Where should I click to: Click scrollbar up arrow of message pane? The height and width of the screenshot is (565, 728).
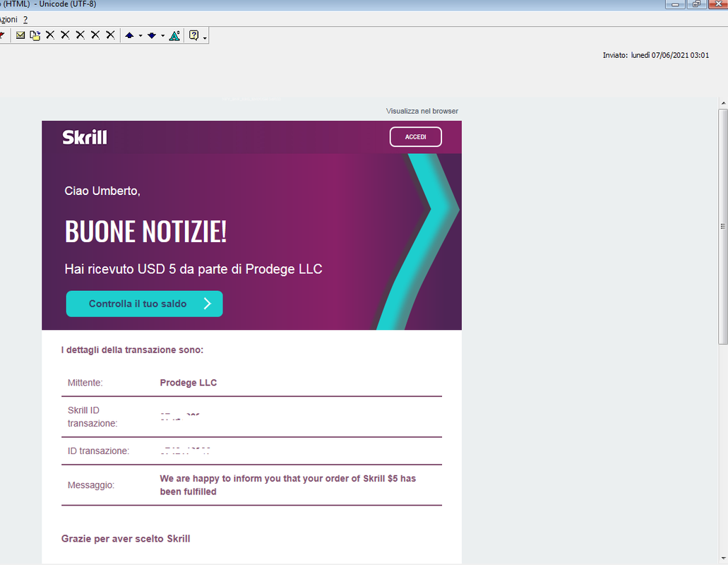point(723,102)
